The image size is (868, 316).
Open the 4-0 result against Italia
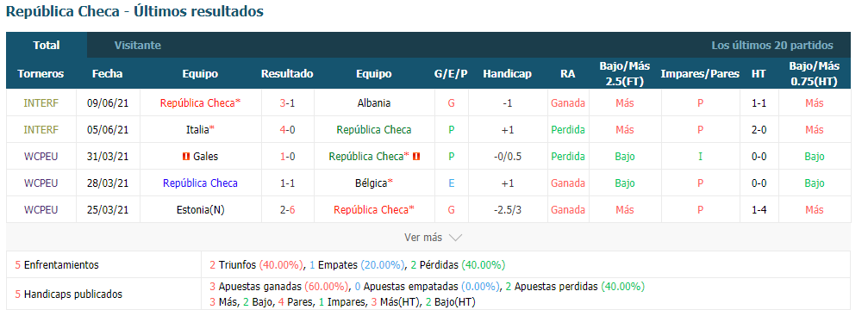287,129
